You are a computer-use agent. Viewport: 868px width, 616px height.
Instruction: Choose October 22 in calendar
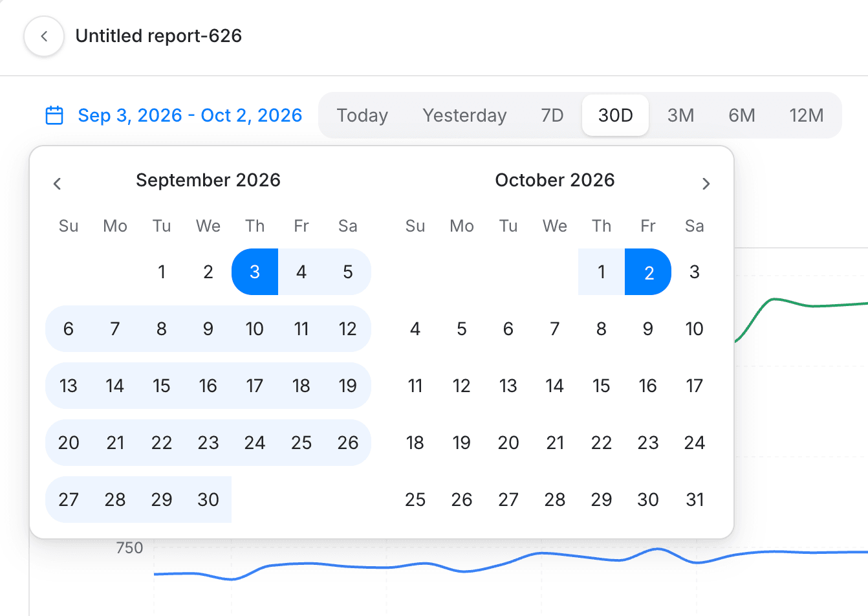602,443
